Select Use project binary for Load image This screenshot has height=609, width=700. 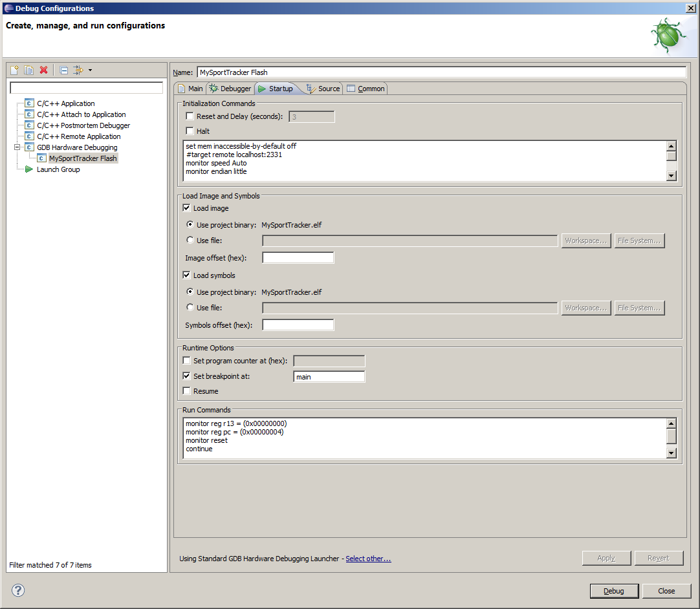(190, 224)
